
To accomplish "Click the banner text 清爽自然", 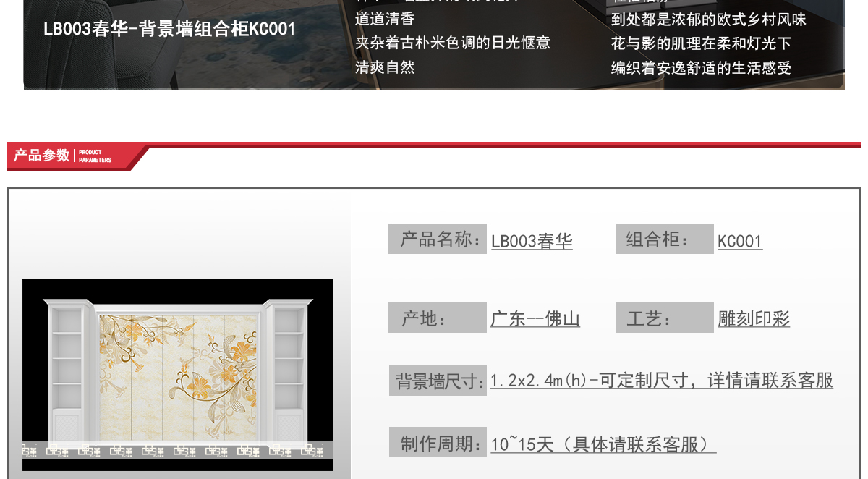I will [x=385, y=67].
